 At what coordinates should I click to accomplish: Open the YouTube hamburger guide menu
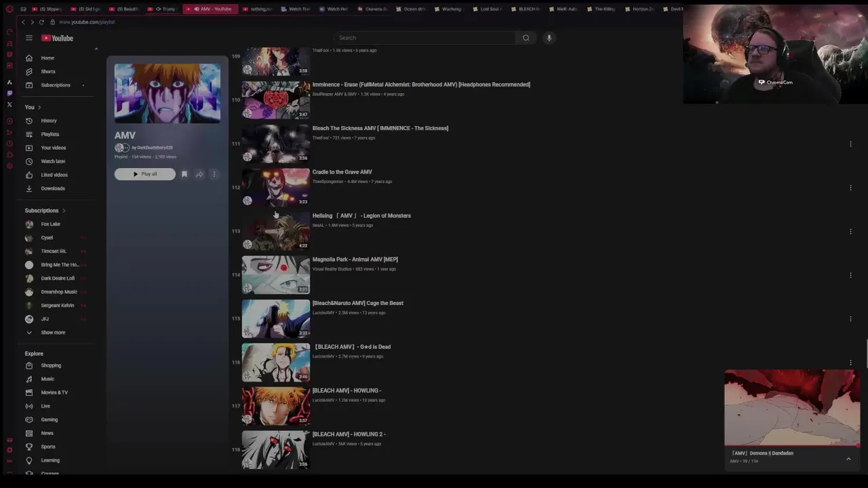pyautogui.click(x=29, y=38)
